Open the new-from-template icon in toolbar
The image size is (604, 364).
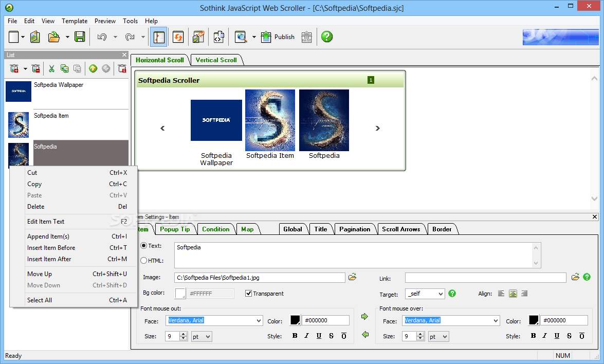35,37
